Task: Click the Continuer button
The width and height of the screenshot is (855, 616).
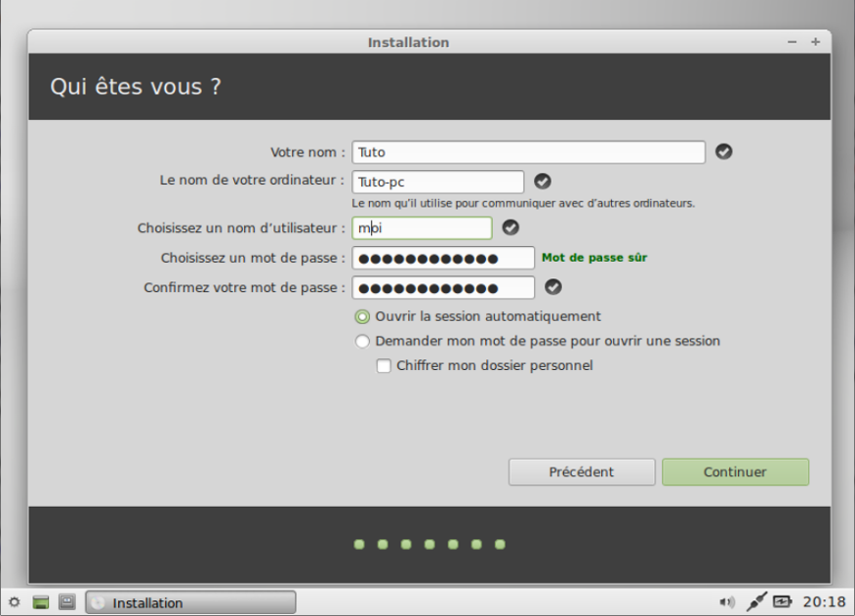Action: [735, 471]
